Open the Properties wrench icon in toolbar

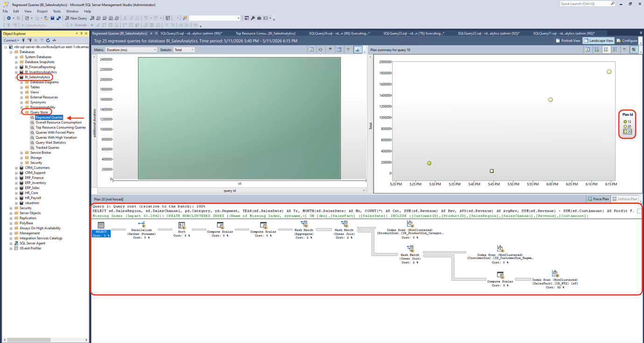[x=253, y=18]
